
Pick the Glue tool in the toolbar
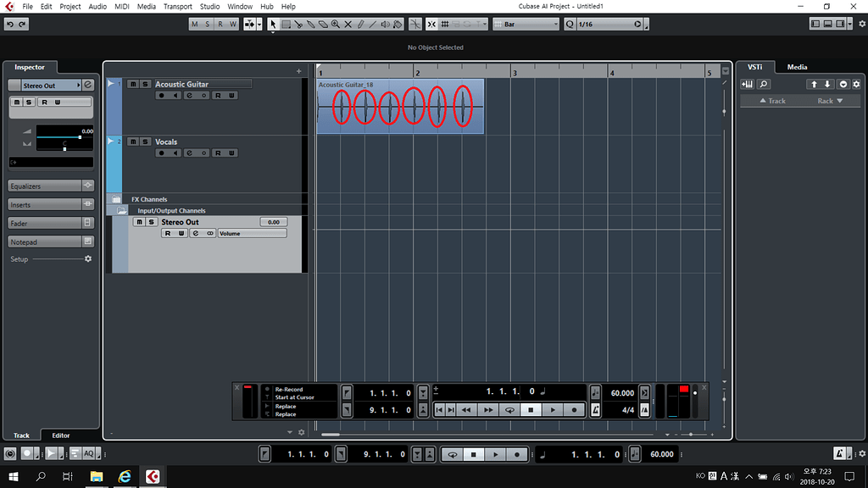[x=311, y=24]
